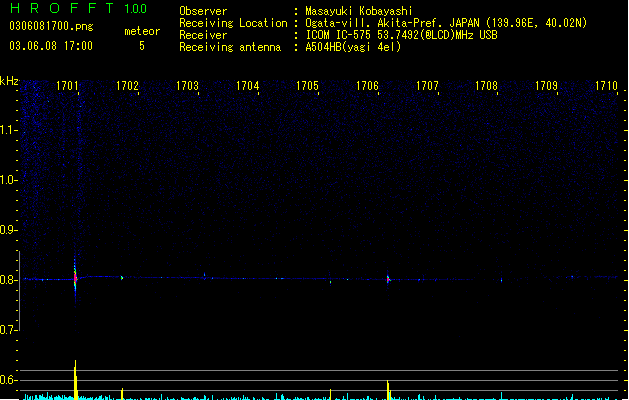The image size is (629, 400).
Task: Click the 0.6 kHz axis label
Action: (8, 380)
